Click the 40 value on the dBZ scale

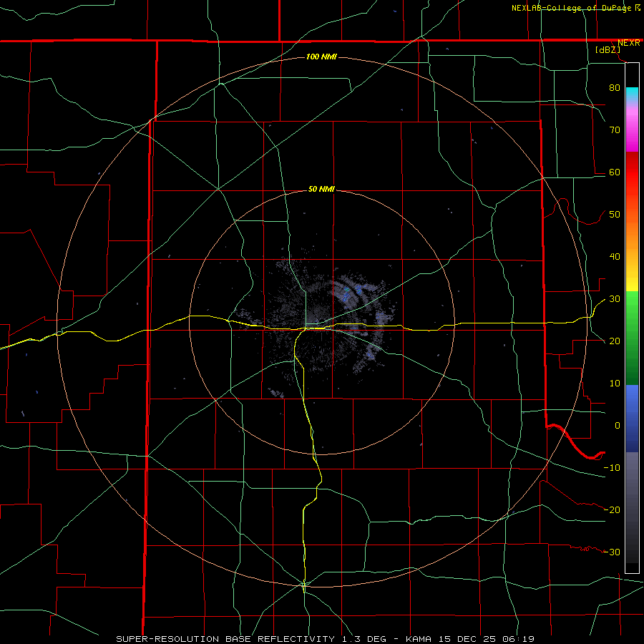point(615,257)
